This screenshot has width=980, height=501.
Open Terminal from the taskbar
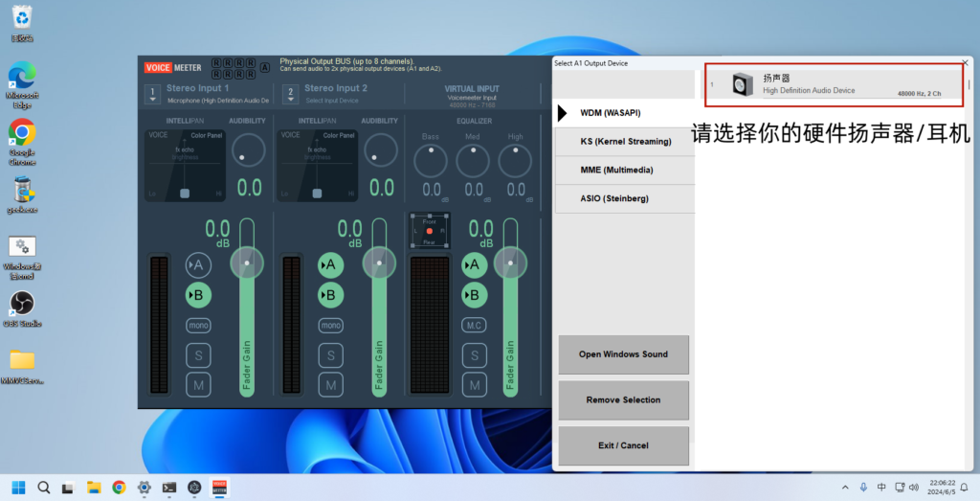(169, 488)
